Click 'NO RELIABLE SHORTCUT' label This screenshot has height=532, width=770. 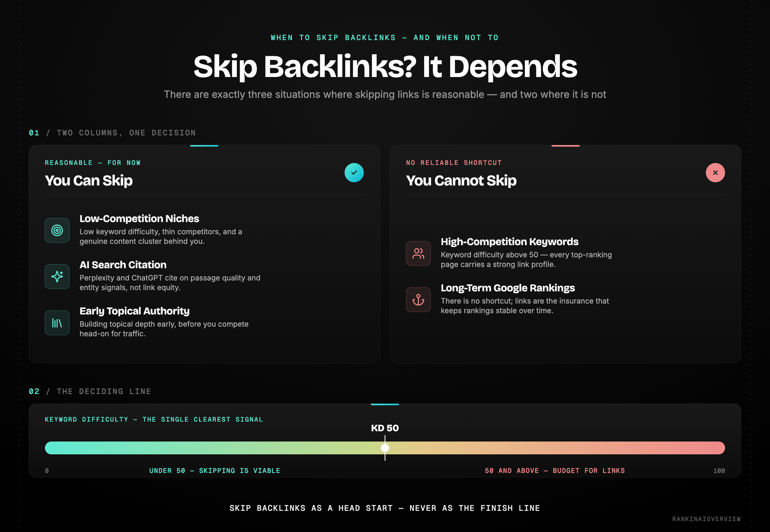point(454,163)
